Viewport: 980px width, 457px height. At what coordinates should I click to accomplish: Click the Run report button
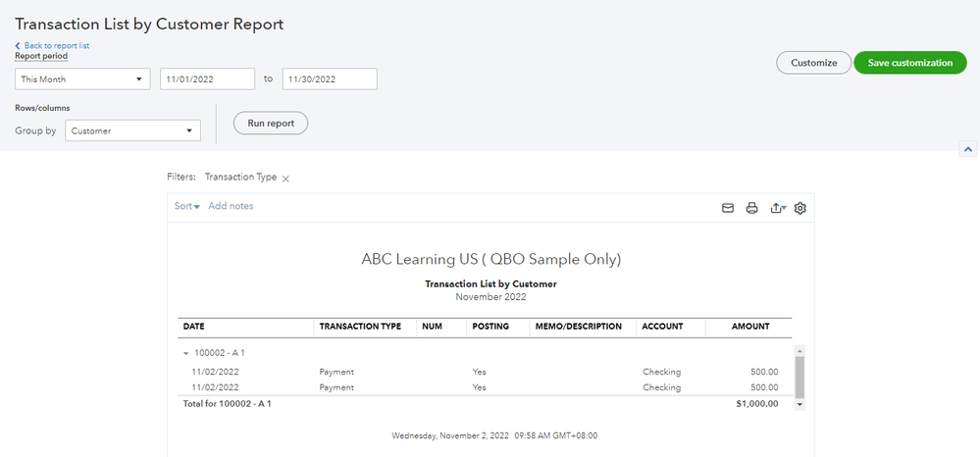tap(270, 123)
